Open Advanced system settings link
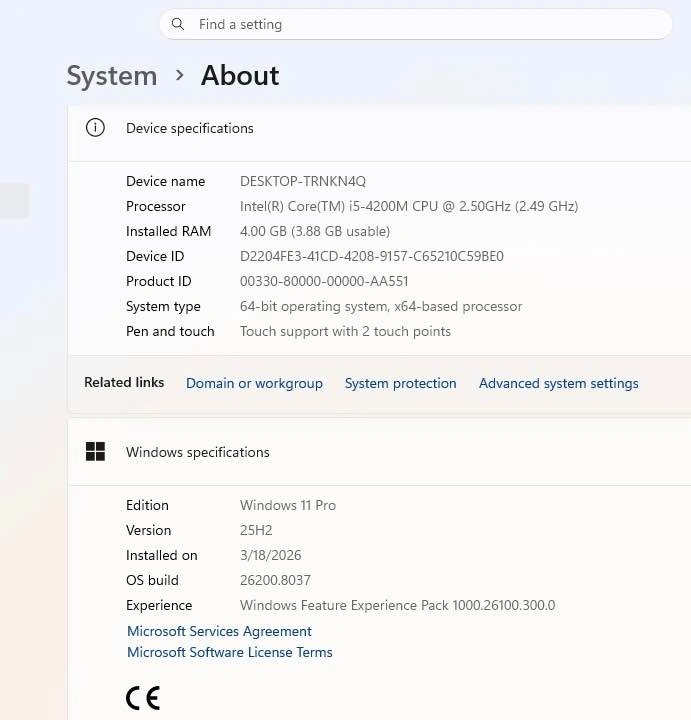This screenshot has height=720, width=691. [x=558, y=383]
